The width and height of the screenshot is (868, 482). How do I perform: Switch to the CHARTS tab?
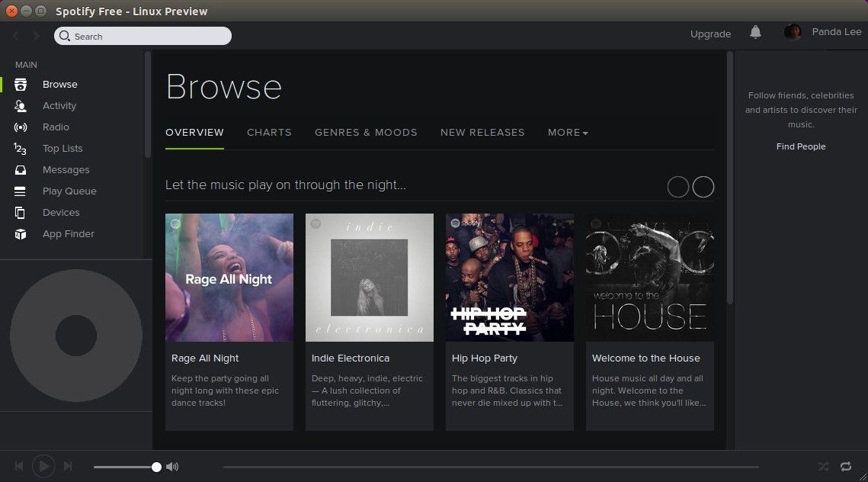pos(269,132)
